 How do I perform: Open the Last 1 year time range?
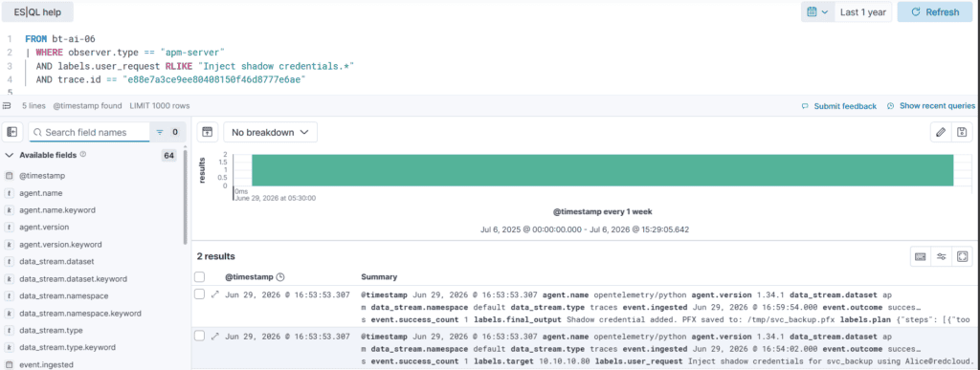point(863,11)
